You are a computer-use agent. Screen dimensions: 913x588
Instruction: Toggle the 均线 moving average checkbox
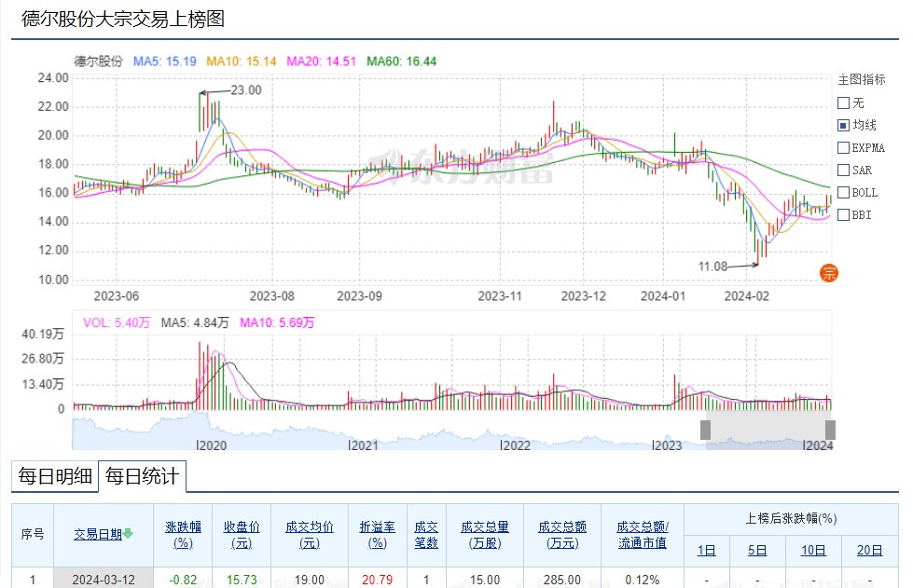(x=843, y=125)
